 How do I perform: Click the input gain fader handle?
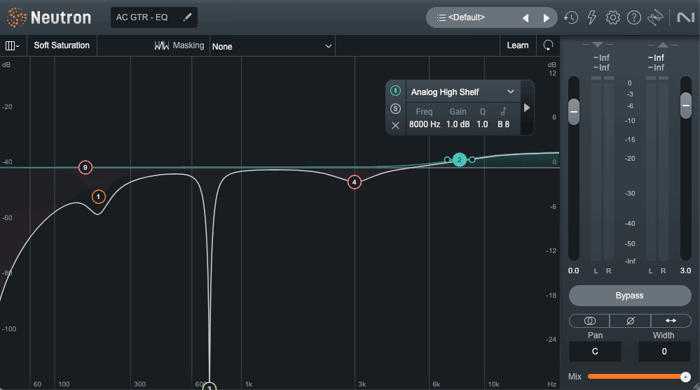pos(574,112)
